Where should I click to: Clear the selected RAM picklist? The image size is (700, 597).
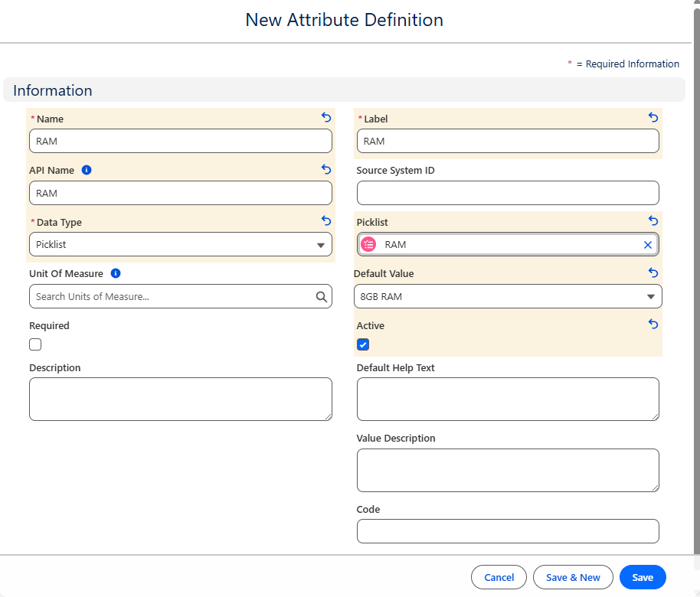(x=648, y=245)
